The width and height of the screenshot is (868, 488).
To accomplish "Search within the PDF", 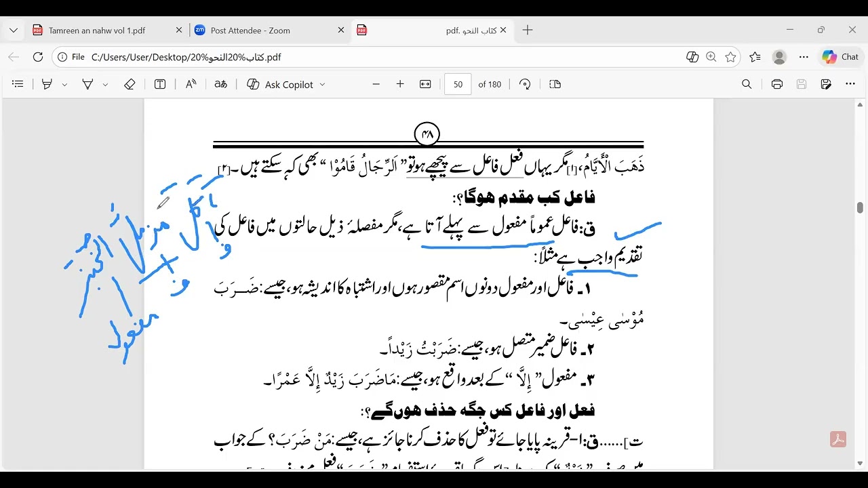I will point(747,84).
